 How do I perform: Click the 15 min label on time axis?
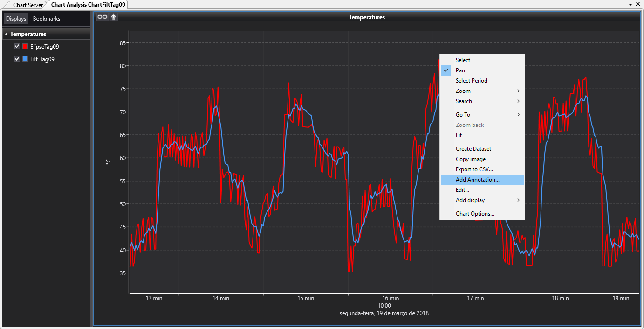[306, 298]
